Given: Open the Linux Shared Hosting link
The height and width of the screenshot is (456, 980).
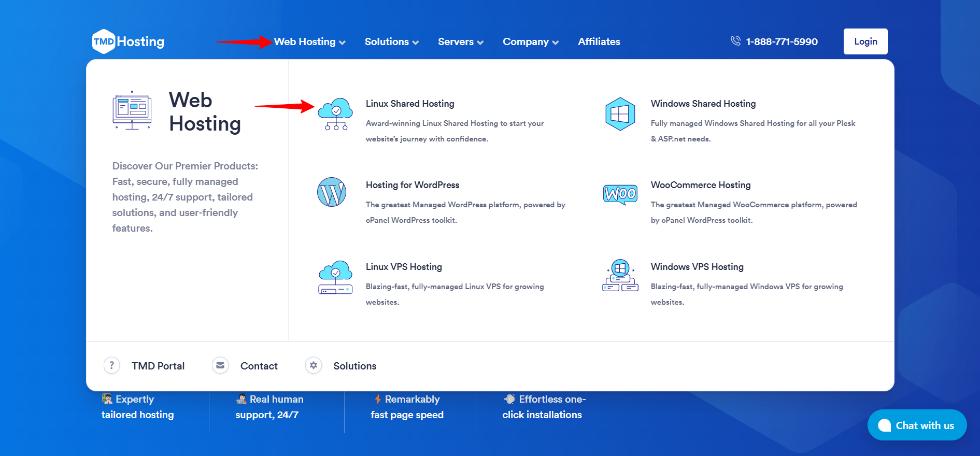Looking at the screenshot, I should pyautogui.click(x=410, y=104).
